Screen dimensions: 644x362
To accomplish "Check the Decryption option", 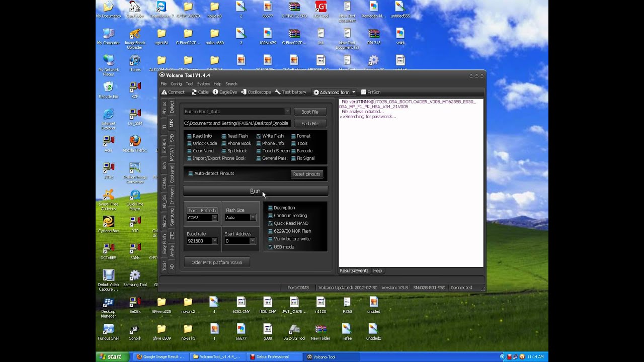I will click(281, 208).
